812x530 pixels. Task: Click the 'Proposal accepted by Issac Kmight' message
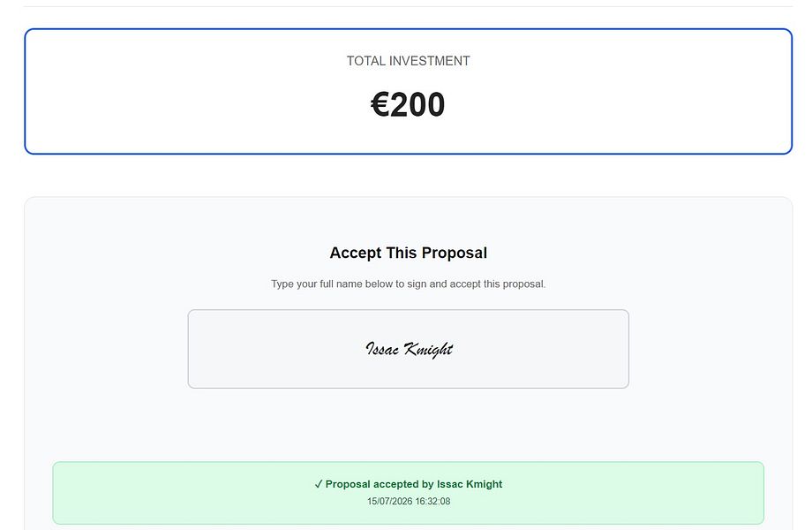pos(414,484)
